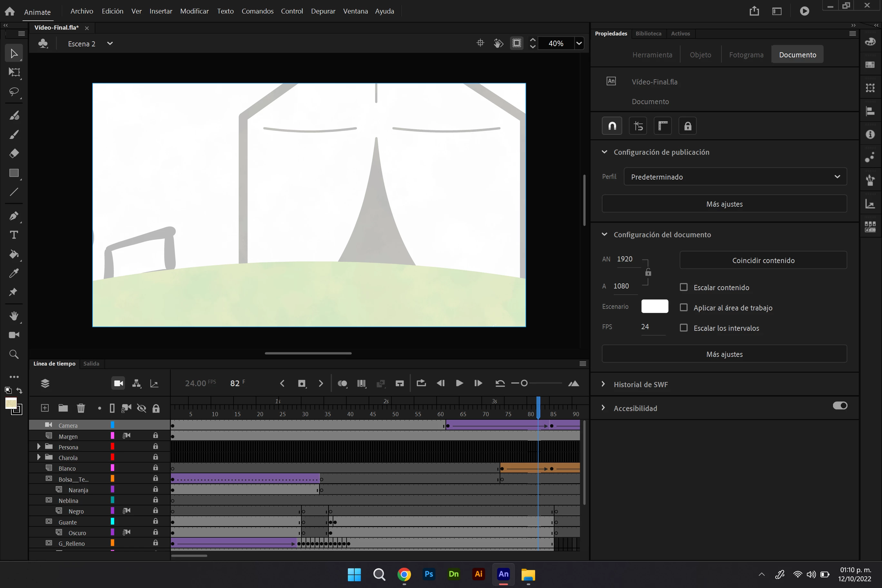882x588 pixels.
Task: Enable Escalar contenido checkbox
Action: click(684, 287)
